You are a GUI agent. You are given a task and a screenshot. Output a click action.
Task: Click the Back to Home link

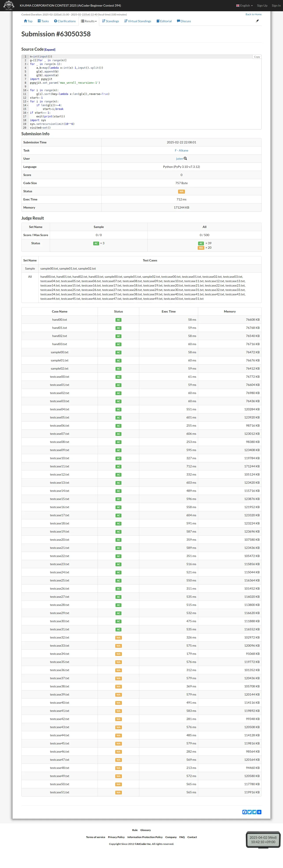click(253, 14)
